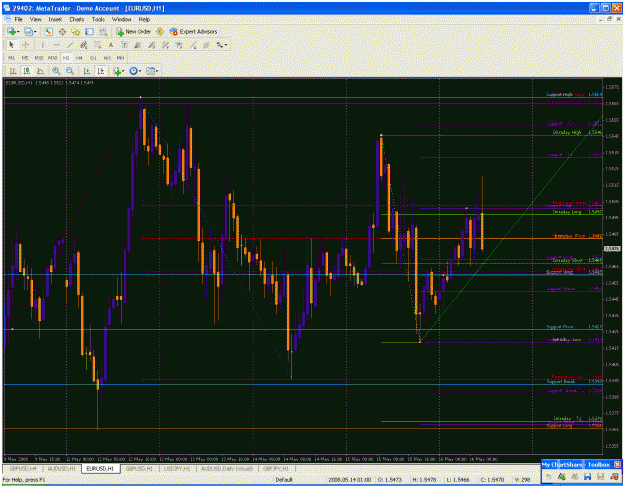The width and height of the screenshot is (625, 486).
Task: Toggle chart Auto Scroll
Action: pos(86,71)
